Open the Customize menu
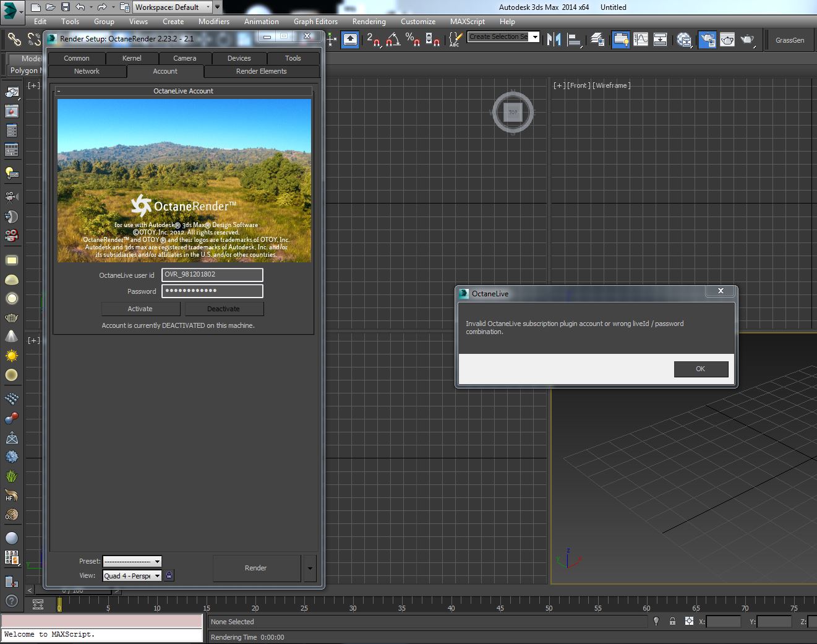The height and width of the screenshot is (644, 817). [418, 21]
